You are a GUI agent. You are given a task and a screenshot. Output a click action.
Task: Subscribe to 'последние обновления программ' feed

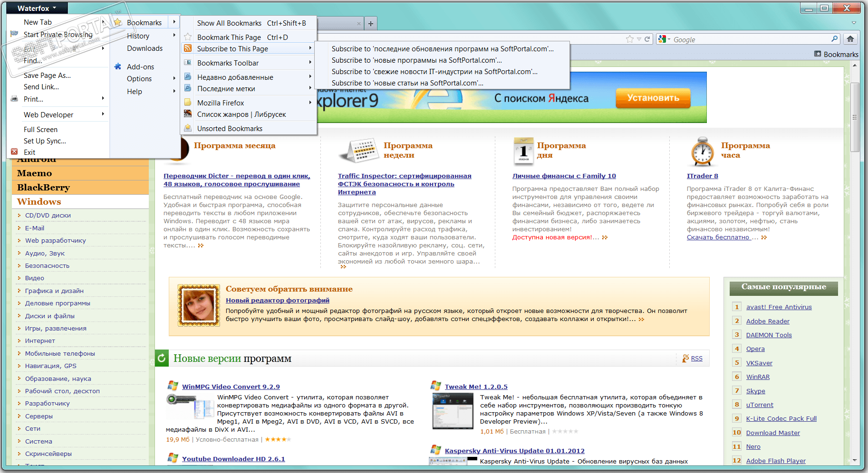point(443,48)
